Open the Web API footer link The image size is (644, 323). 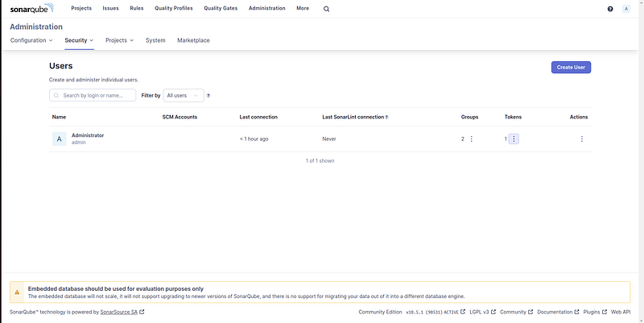click(621, 312)
